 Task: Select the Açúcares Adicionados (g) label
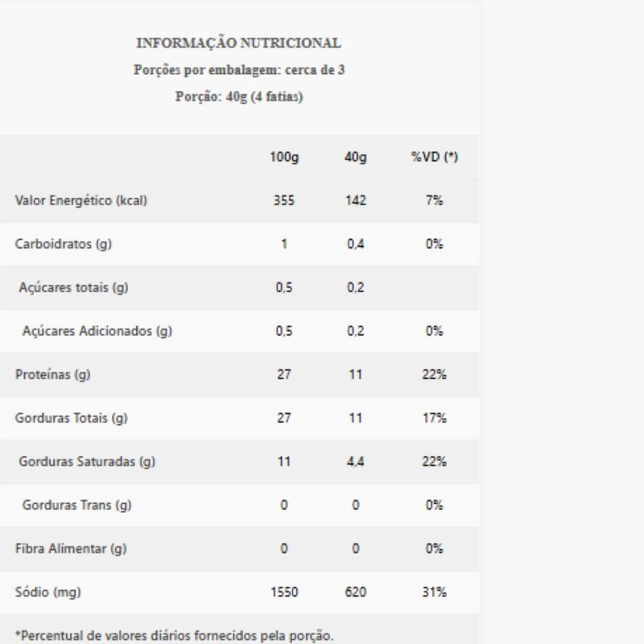click(97, 331)
